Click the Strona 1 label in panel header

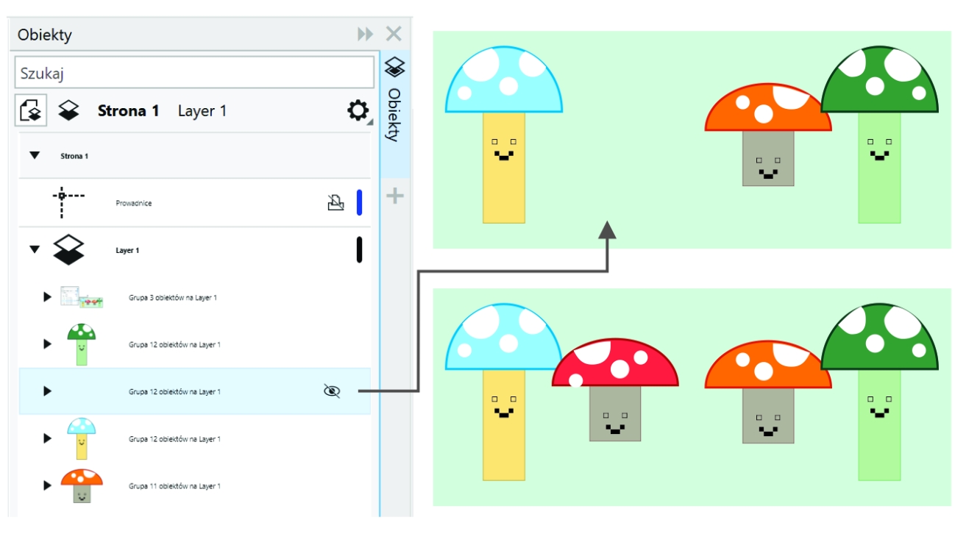coord(128,111)
